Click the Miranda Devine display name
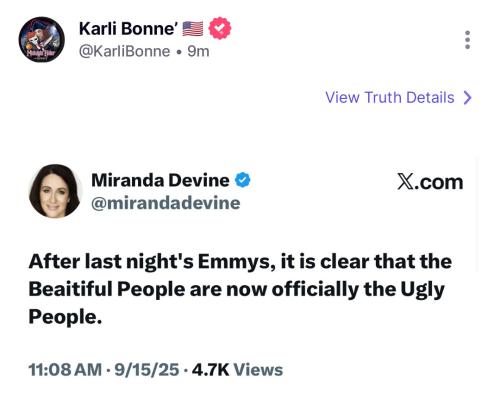 (160, 180)
